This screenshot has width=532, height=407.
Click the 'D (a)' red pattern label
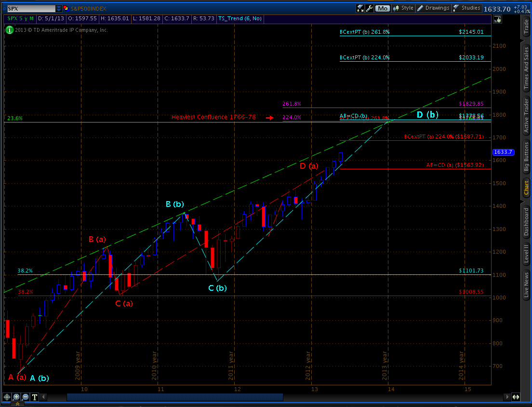(309, 166)
